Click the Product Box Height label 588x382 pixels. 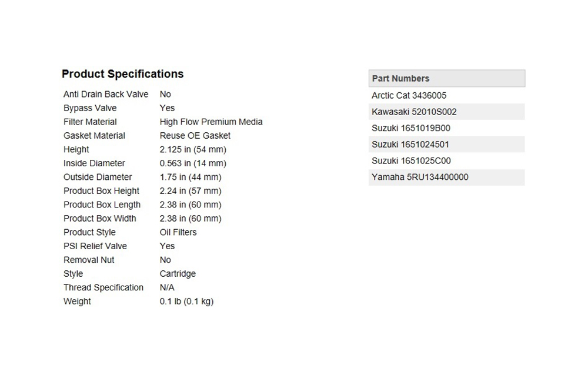[x=101, y=191]
